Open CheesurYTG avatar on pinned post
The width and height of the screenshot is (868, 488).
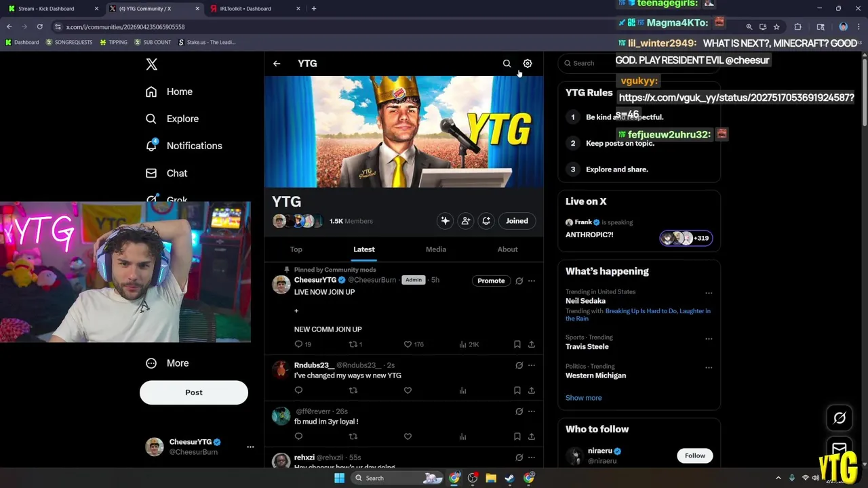281,285
